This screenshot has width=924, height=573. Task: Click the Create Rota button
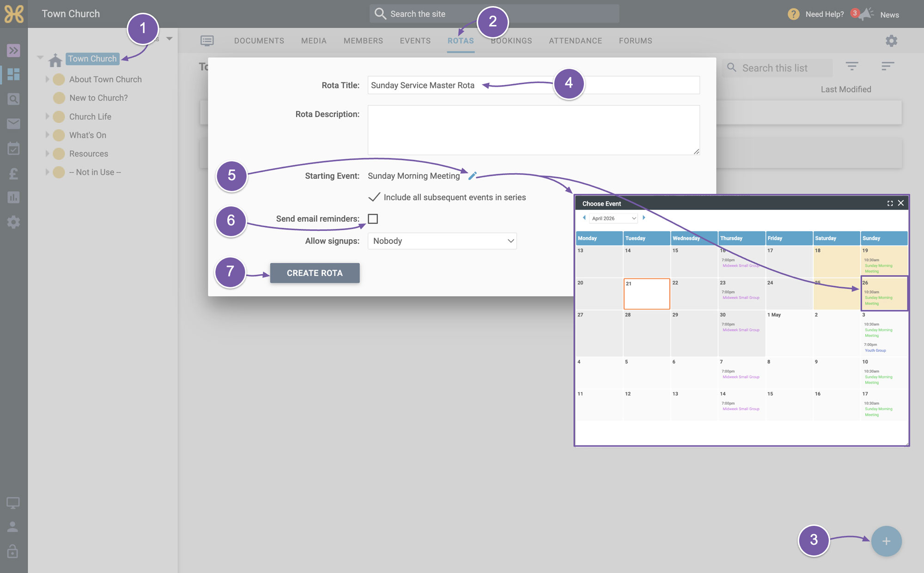tap(315, 273)
